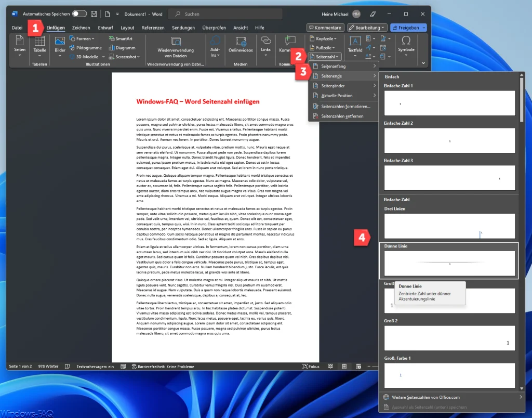Choose Seitenzahlen entfernen

[344, 116]
